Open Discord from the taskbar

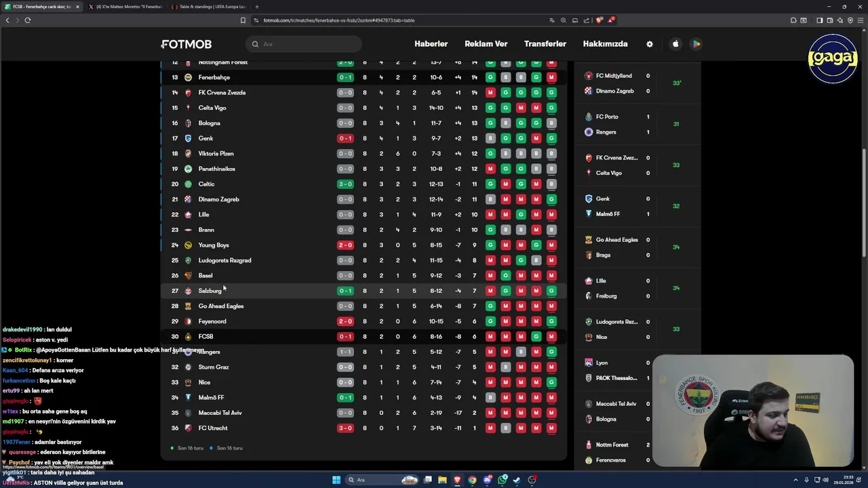point(487,480)
